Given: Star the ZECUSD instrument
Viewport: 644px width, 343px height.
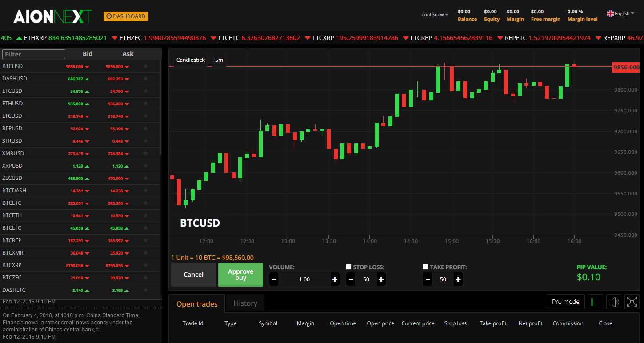Looking at the screenshot, I should point(145,178).
